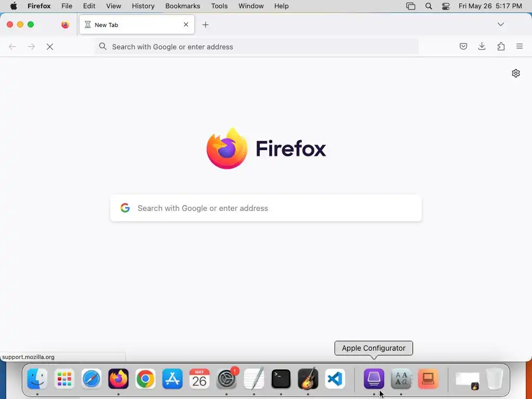The image size is (532, 399).
Task: Open the Apple menu
Action: (14, 6)
